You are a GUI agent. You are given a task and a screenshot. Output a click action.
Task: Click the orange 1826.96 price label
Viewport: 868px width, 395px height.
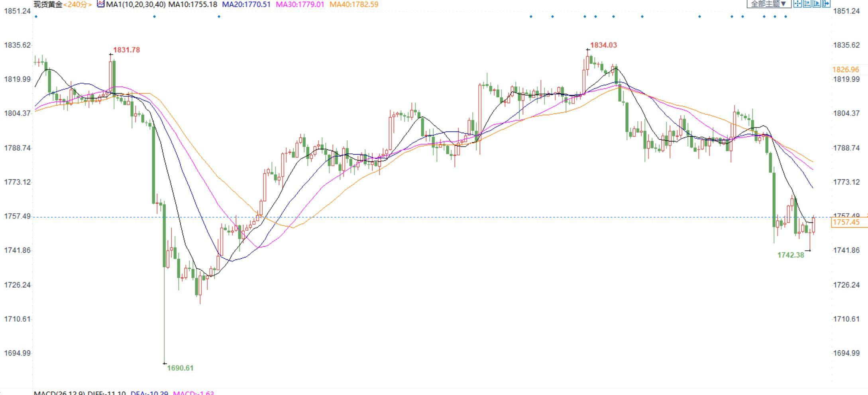tap(846, 70)
